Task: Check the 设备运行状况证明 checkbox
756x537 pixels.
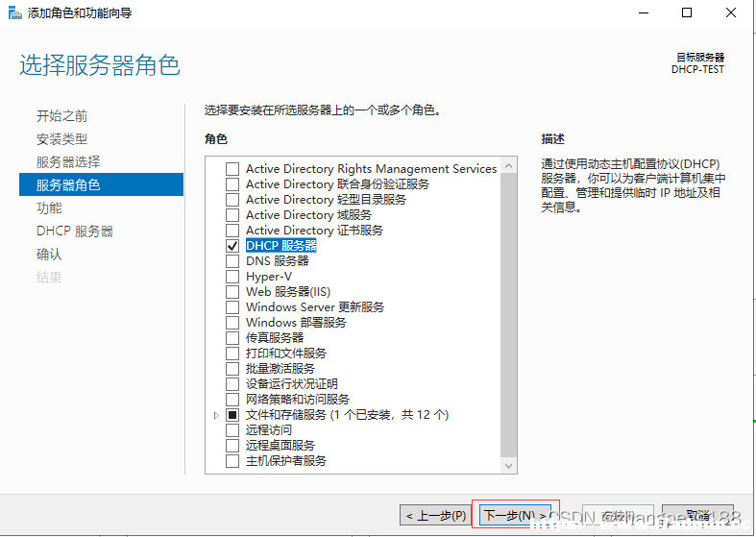Action: [x=232, y=384]
